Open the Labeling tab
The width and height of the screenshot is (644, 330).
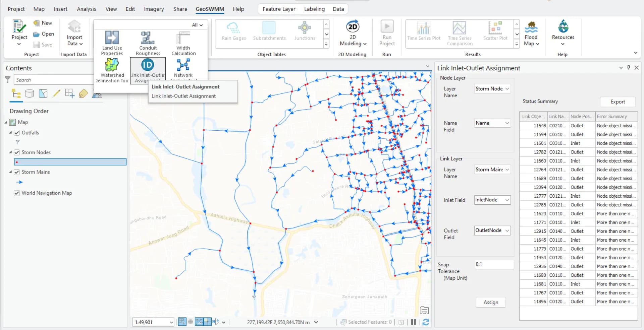tap(314, 9)
